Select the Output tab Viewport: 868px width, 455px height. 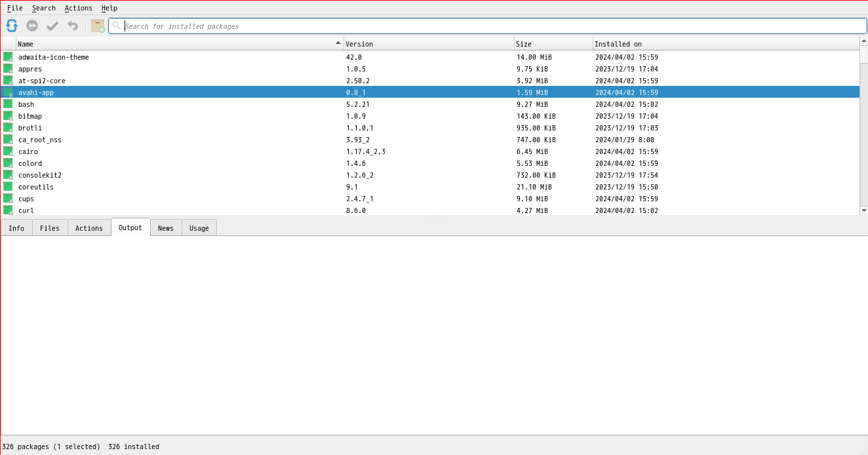pos(130,227)
